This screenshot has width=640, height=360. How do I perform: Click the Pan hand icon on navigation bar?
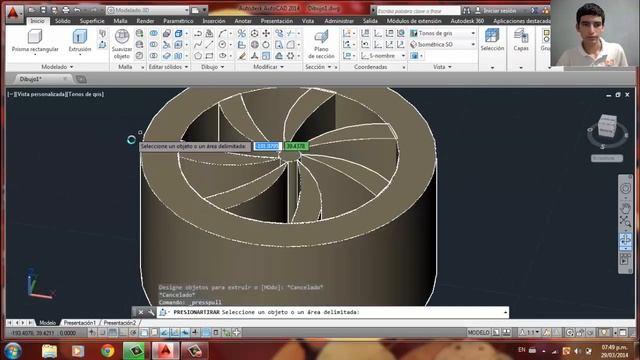tap(625, 209)
